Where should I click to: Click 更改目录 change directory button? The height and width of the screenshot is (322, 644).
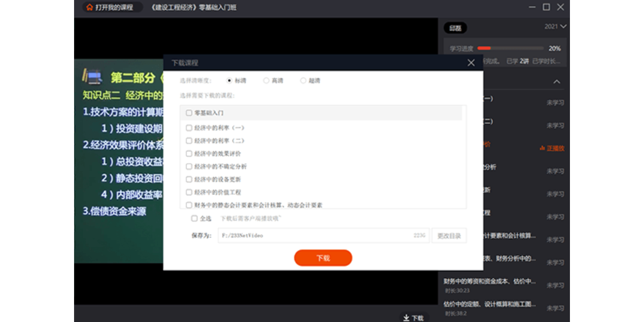(449, 236)
